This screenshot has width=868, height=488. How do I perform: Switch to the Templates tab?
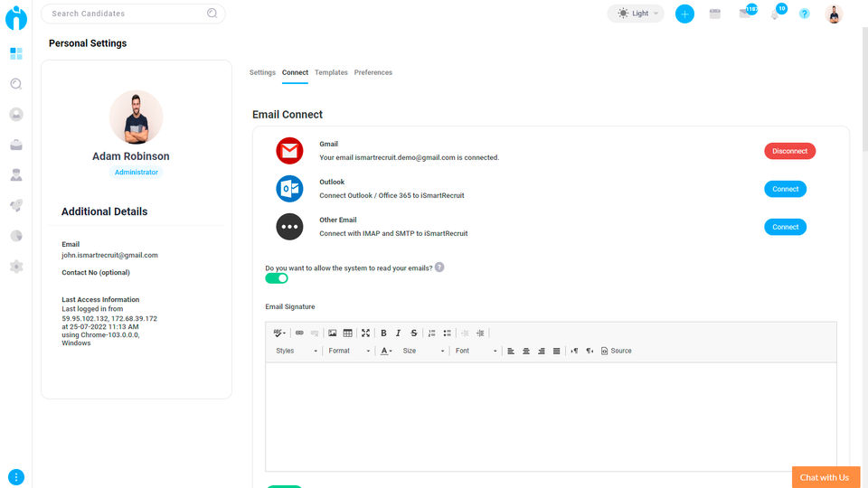pos(331,72)
